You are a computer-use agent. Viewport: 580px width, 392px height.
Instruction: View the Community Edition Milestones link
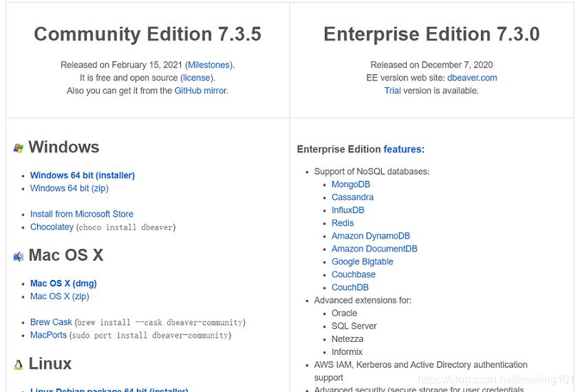tap(208, 65)
